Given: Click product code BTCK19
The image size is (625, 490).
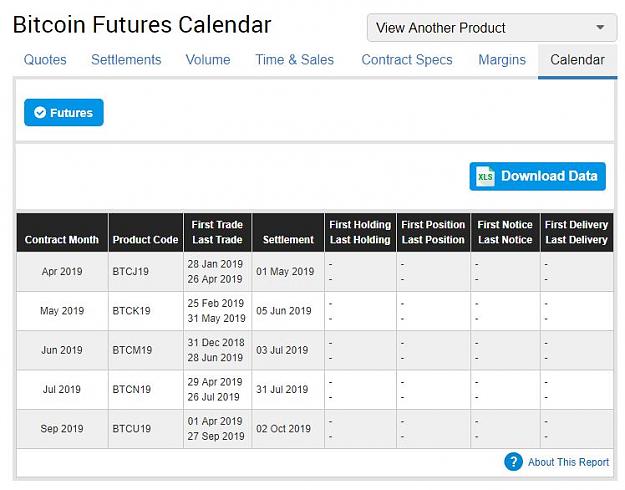Looking at the screenshot, I should click(131, 311).
